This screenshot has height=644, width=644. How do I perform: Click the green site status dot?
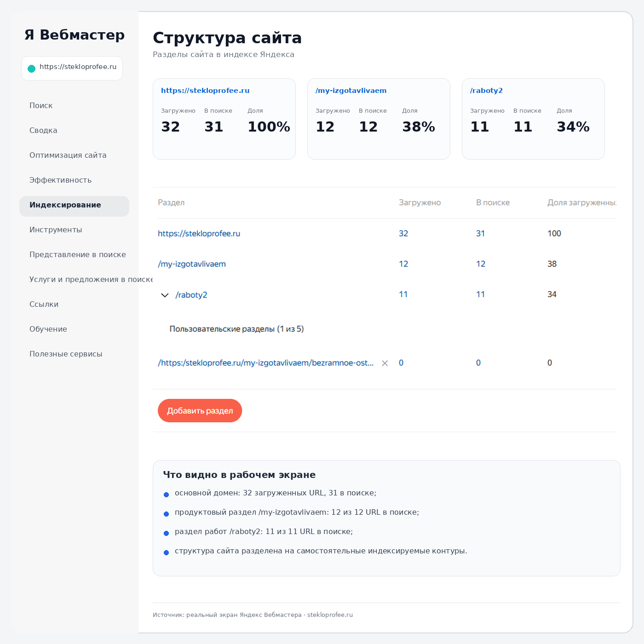[32, 69]
